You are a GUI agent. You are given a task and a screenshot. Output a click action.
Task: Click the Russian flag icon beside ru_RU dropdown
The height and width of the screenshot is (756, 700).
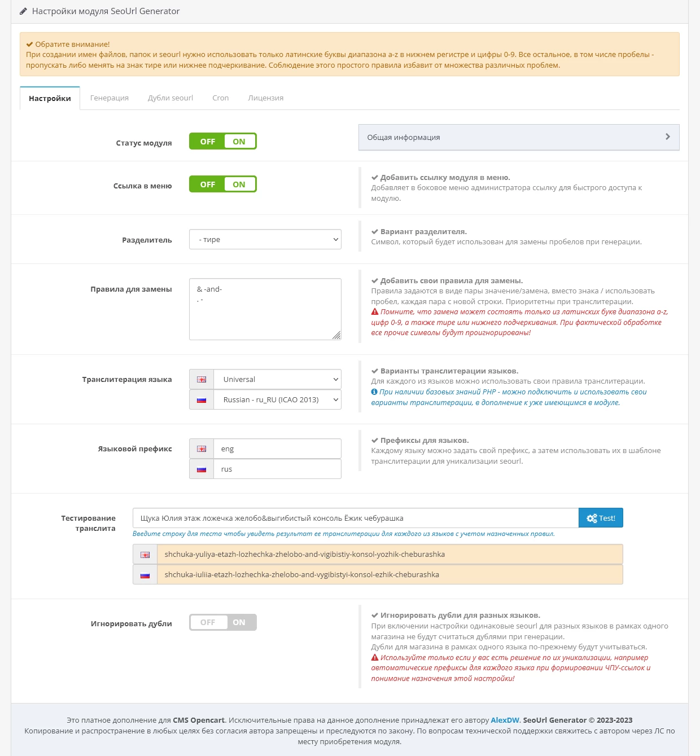(x=202, y=400)
